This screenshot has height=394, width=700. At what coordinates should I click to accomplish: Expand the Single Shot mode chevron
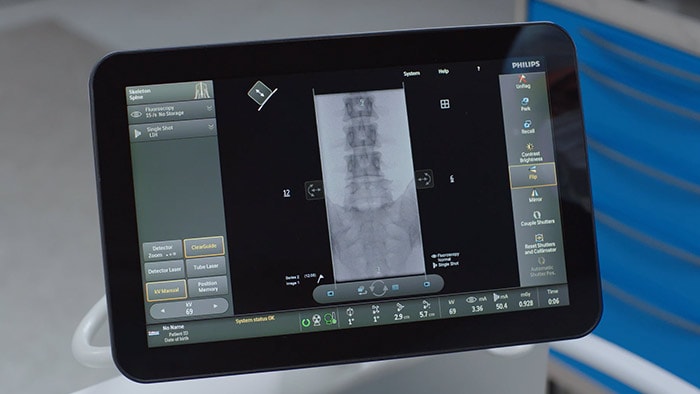point(211,128)
